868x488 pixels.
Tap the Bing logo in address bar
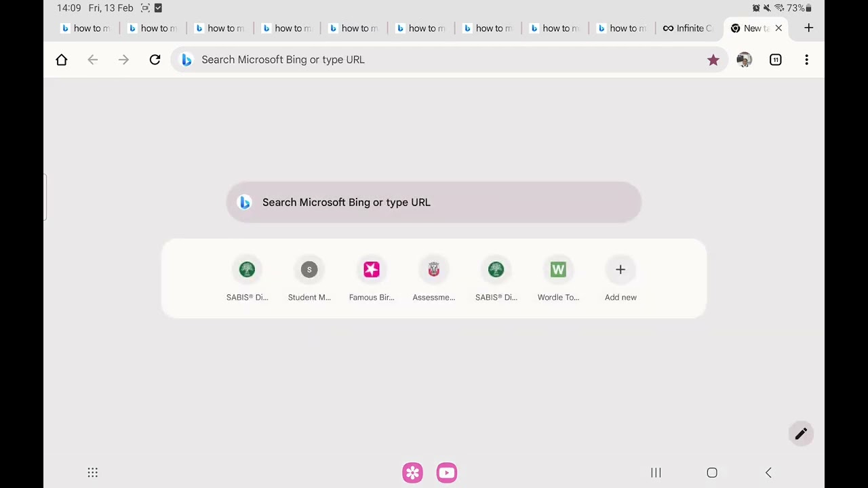[x=186, y=60]
